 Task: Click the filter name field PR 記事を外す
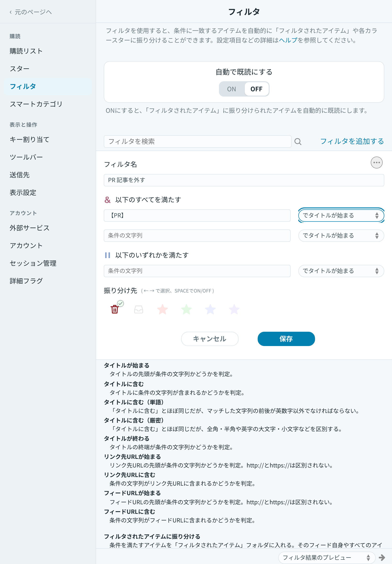pyautogui.click(x=244, y=180)
